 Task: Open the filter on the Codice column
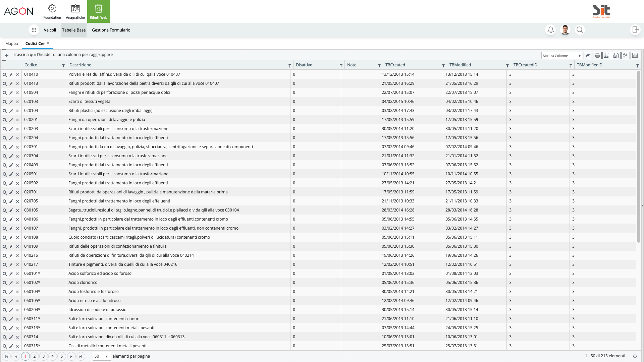pyautogui.click(x=63, y=65)
